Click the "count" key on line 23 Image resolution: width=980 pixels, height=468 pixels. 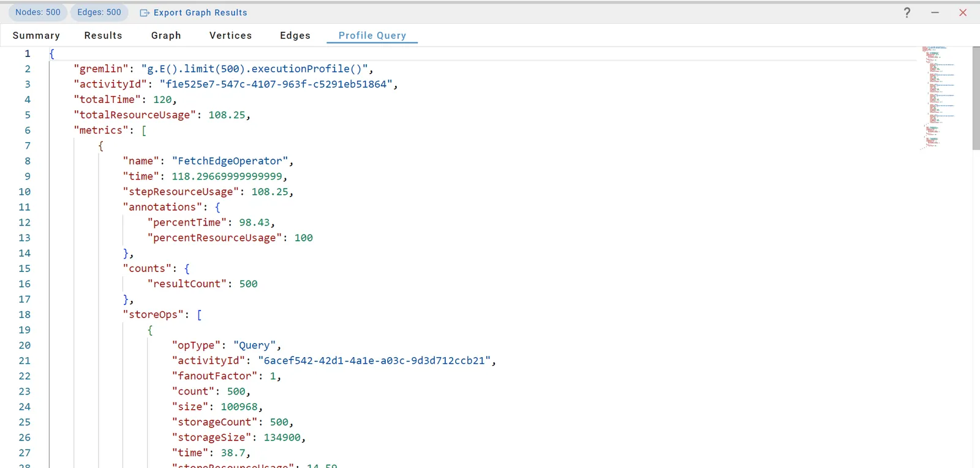click(x=193, y=391)
